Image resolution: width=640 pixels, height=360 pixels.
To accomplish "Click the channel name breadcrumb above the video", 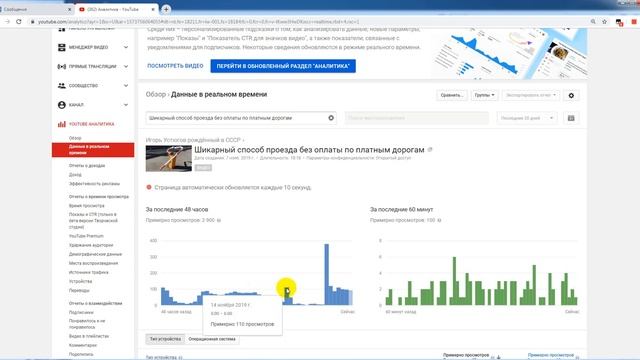I will click(x=193, y=140).
